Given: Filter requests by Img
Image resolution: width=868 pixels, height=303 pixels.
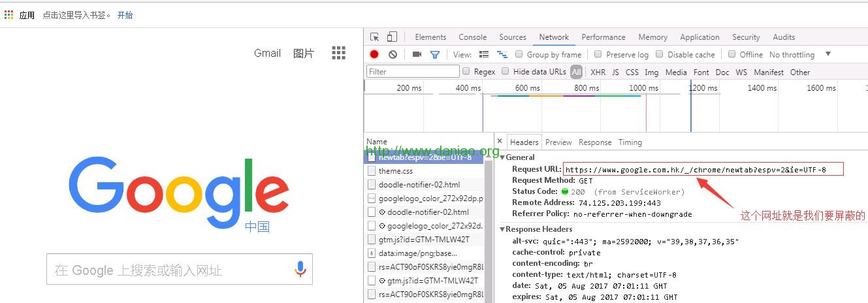Looking at the screenshot, I should tap(651, 72).
